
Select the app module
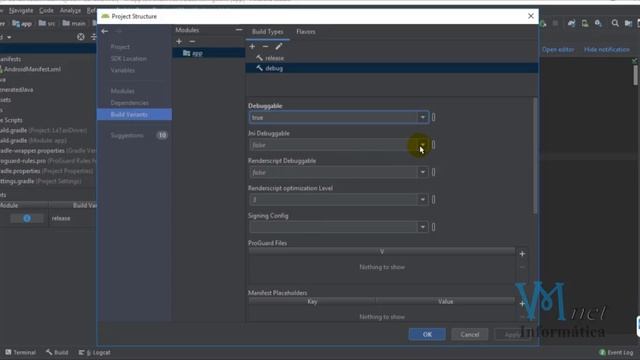(209, 53)
